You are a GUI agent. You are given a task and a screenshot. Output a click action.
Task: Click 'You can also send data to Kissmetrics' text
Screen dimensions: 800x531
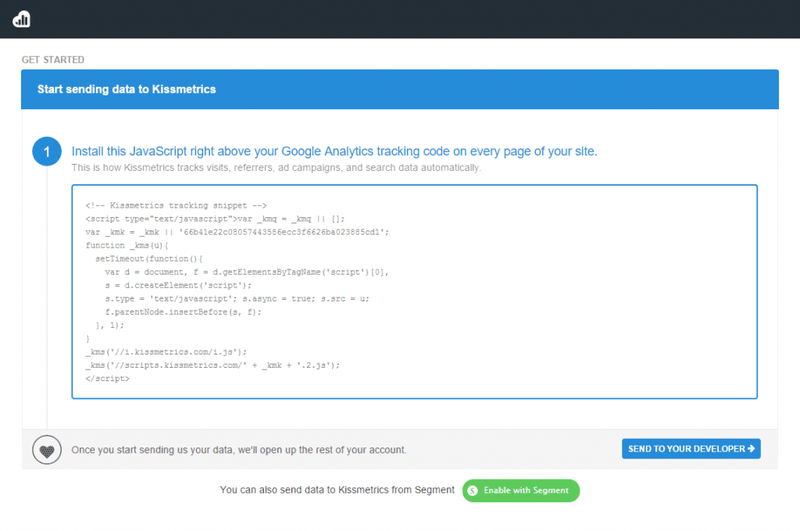337,490
